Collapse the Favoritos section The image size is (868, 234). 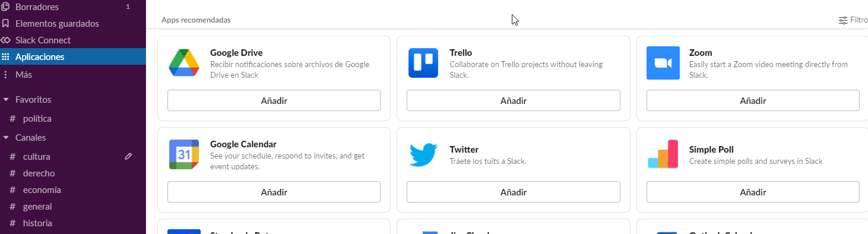[x=6, y=100]
